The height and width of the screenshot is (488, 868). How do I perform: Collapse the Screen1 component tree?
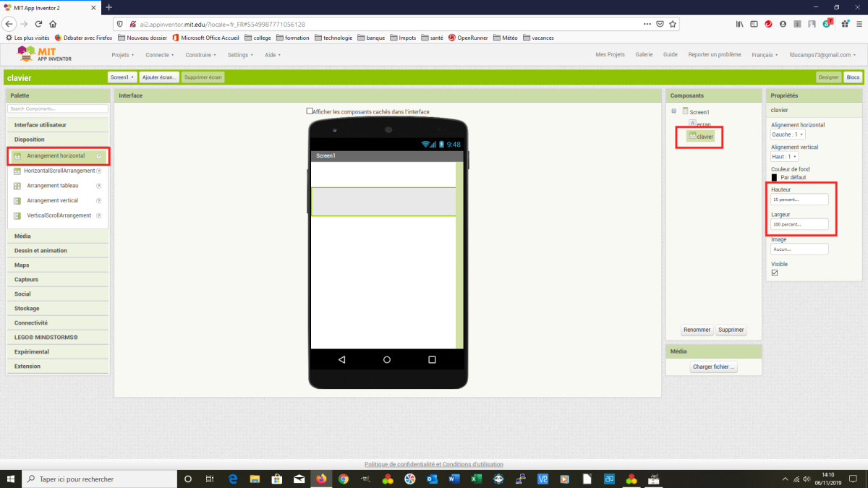(674, 111)
